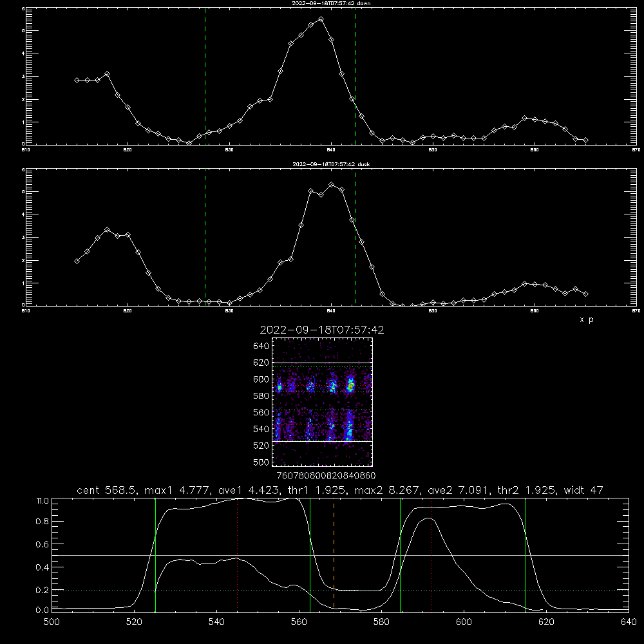The height and width of the screenshot is (644, 644).
Task: Click the green dashed line near 842 in dusk plot
Action: click(355, 237)
